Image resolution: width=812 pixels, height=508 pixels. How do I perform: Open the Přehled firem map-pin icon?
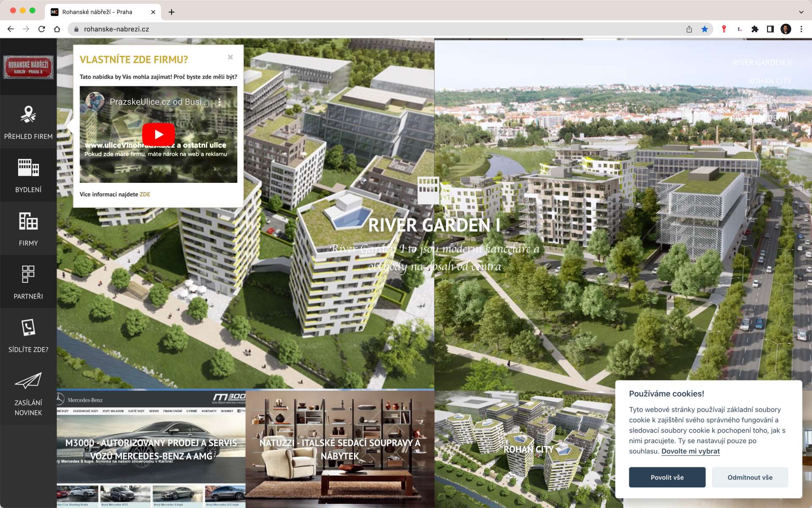point(28,114)
